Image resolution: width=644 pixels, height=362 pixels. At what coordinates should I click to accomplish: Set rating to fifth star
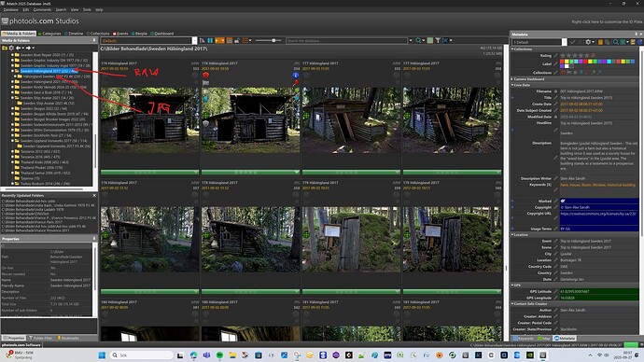click(x=587, y=55)
